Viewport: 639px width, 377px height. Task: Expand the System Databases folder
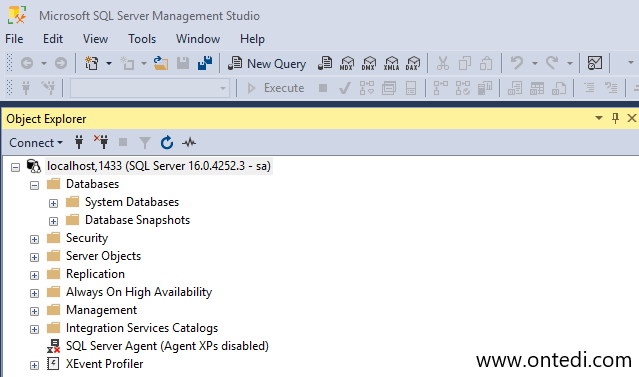click(x=53, y=203)
